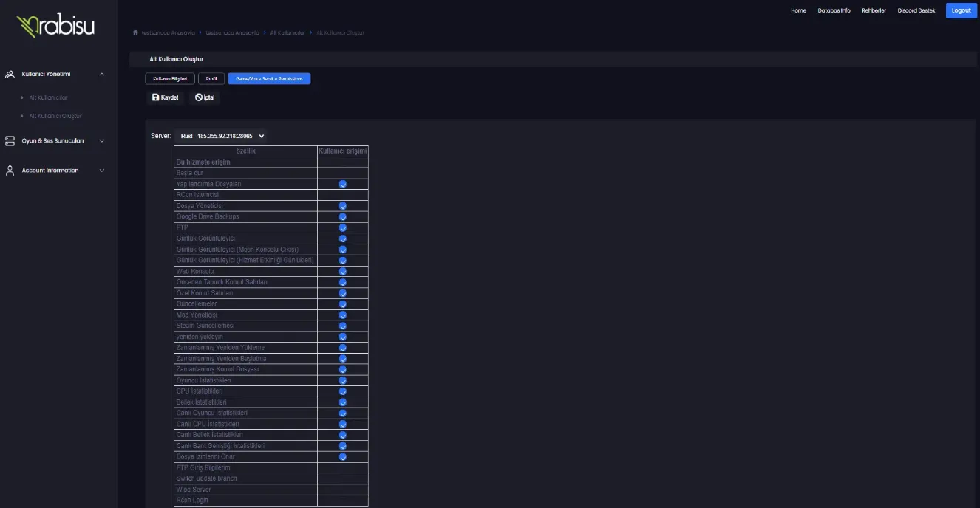This screenshot has width=980, height=508.
Task: Uncheck the Web Konsolu permission
Action: pos(342,270)
